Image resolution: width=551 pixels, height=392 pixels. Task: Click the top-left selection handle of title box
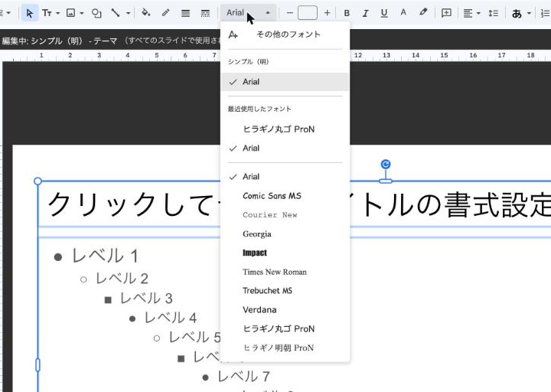[37, 181]
